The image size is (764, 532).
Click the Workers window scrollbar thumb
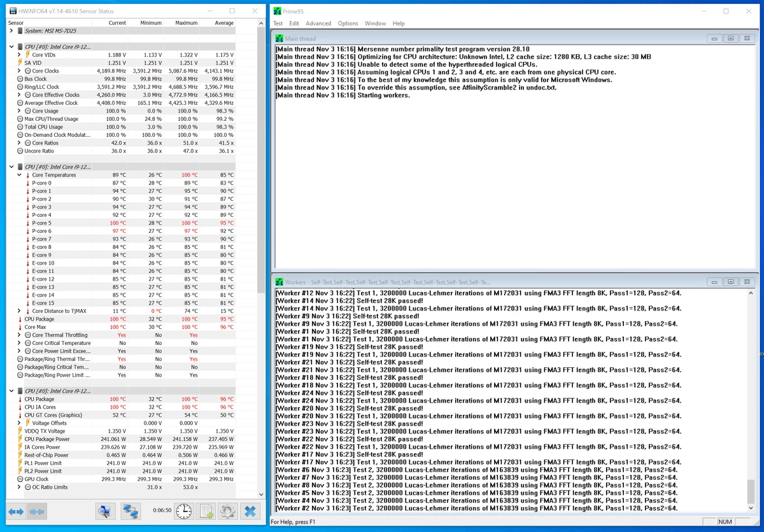tap(751, 491)
